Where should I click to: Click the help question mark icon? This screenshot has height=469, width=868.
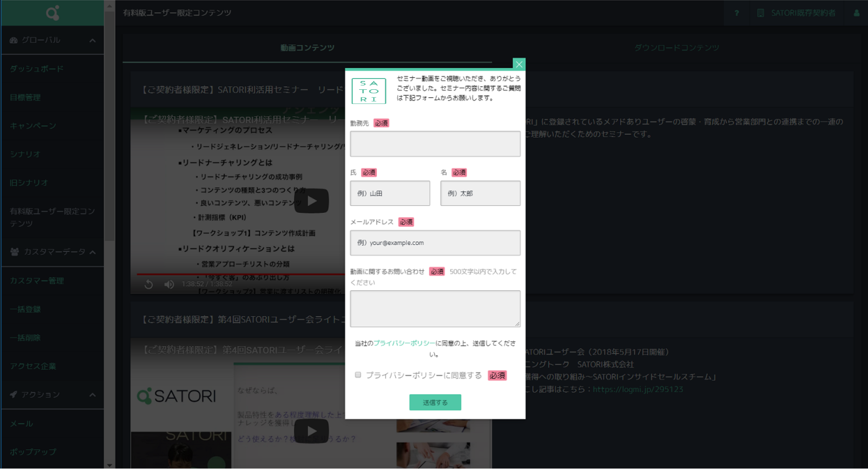click(x=737, y=13)
